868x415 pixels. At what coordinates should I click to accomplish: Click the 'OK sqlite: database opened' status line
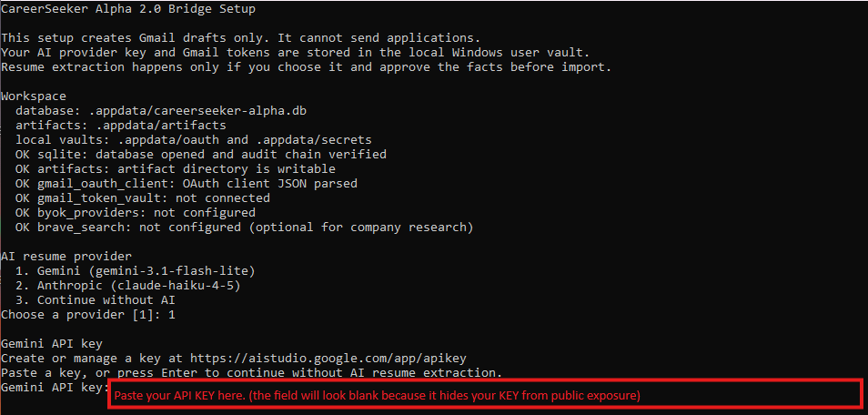coord(201,154)
